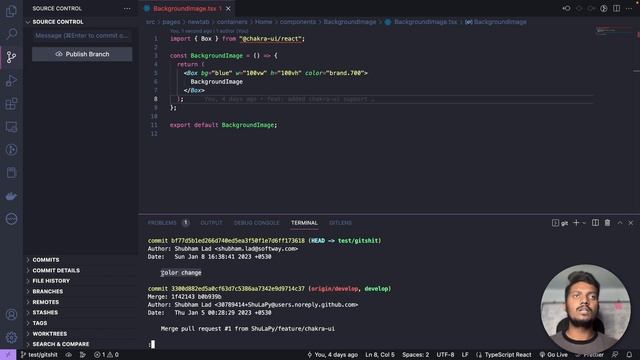Close the bottom panel

pyautogui.click(x=631, y=223)
